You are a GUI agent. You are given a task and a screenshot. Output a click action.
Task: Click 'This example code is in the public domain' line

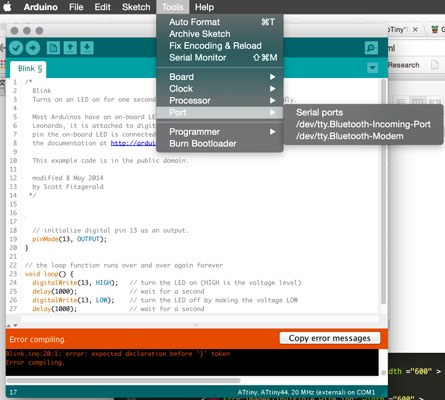coord(111,161)
